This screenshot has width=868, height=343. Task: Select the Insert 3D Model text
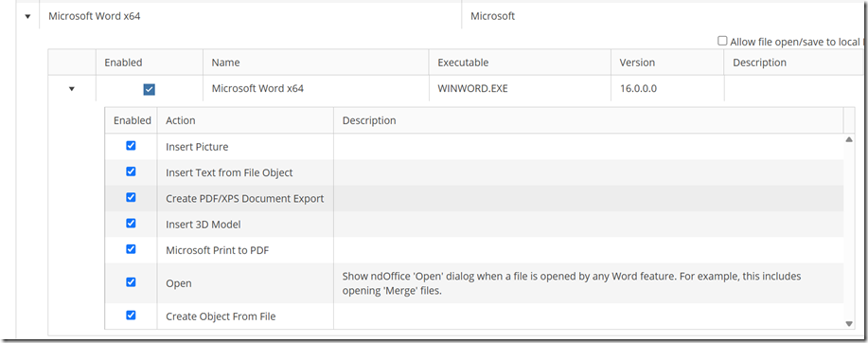pos(204,225)
